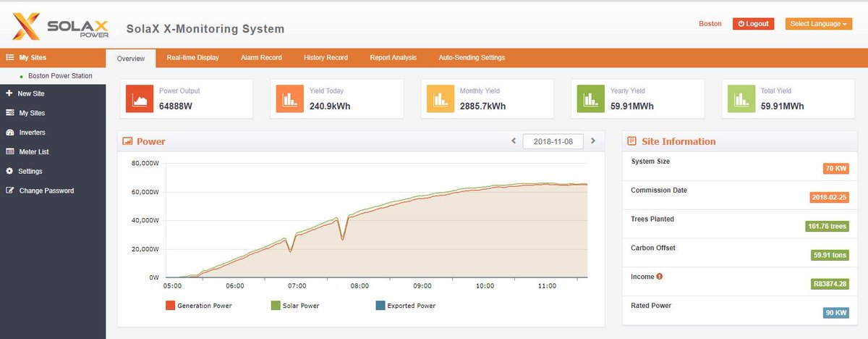The image size is (868, 339).
Task: Click the 70 KW system size badge
Action: pos(835,168)
